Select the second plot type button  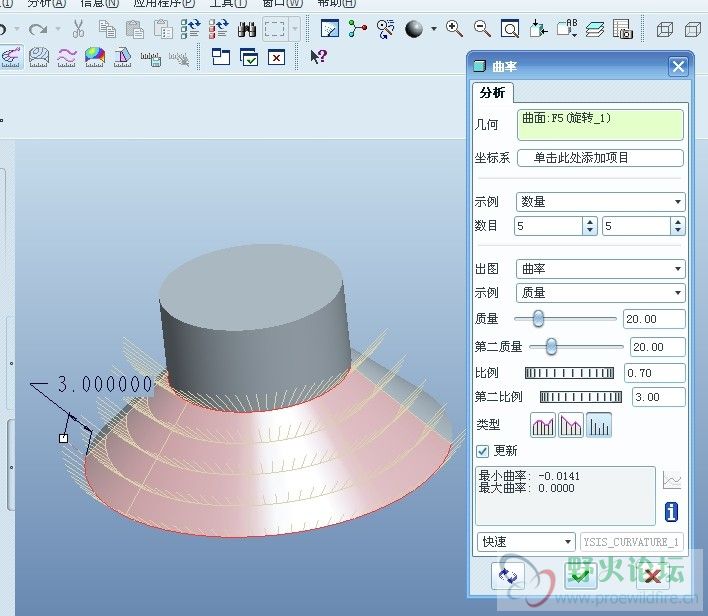pos(571,425)
